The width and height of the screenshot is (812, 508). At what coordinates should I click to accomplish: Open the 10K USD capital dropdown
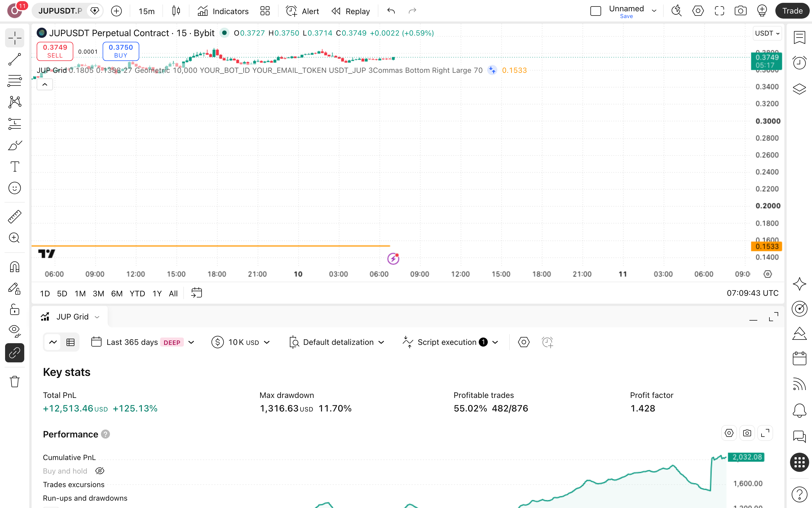[241, 342]
